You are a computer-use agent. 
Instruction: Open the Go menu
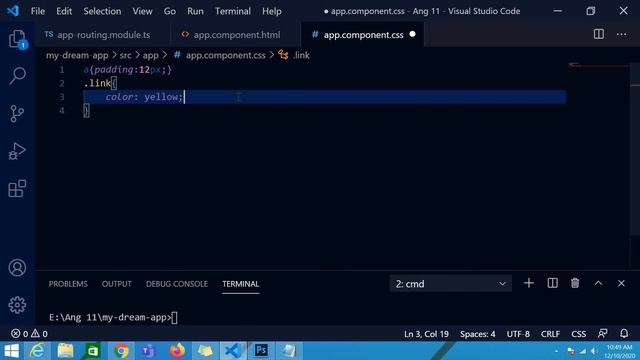169,11
